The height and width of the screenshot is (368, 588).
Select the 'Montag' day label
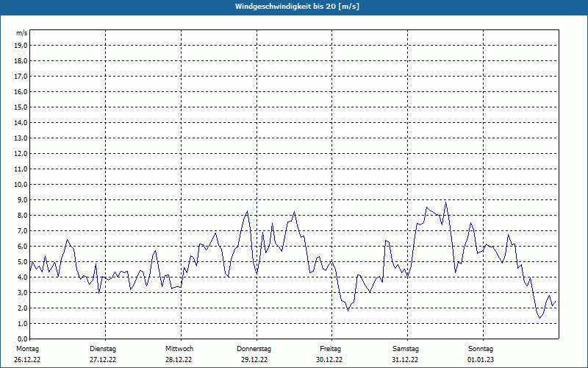point(27,349)
